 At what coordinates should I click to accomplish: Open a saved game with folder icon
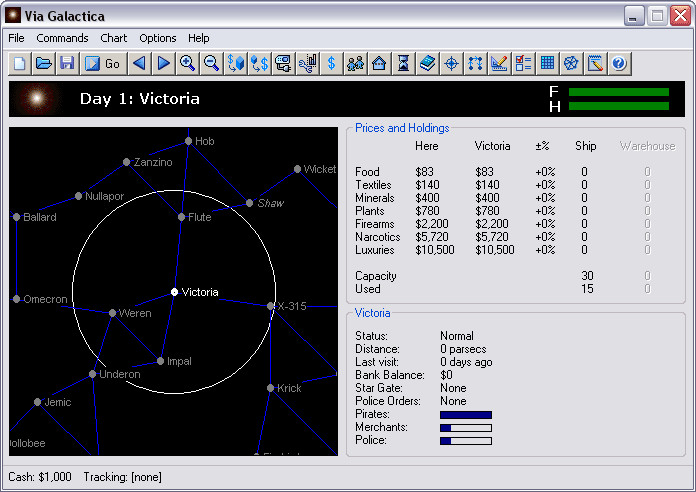43,63
